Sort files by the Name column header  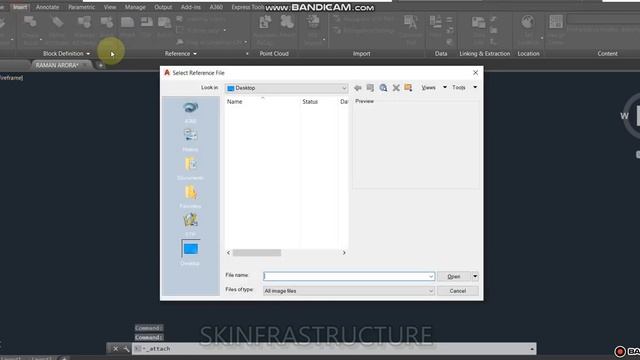[235, 102]
